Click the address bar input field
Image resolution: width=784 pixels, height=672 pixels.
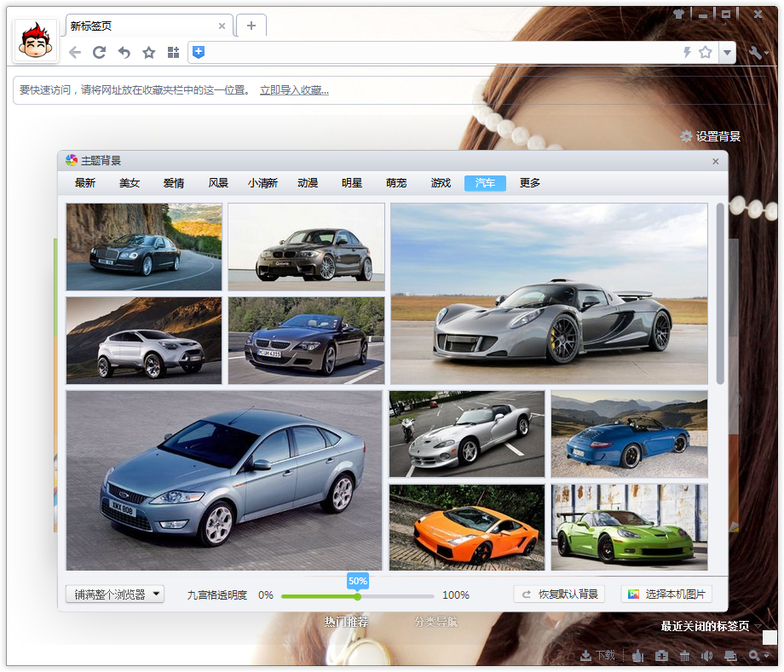[442, 52]
